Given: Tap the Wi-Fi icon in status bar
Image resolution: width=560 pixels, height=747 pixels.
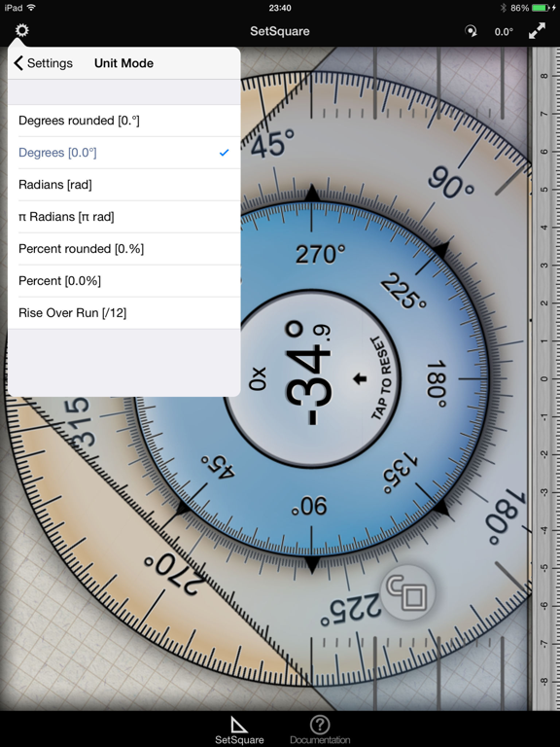Looking at the screenshot, I should 31,8.
